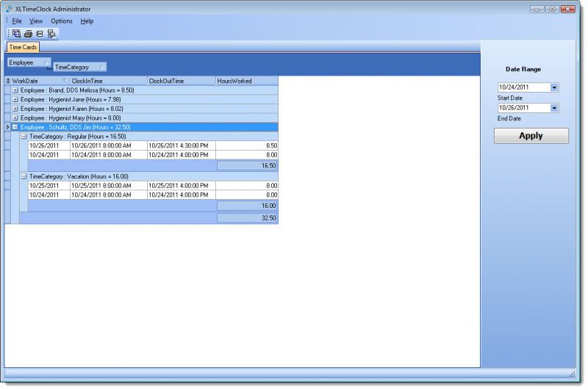
Task: Click the print preview toolbar icon
Action: pyautogui.click(x=16, y=34)
